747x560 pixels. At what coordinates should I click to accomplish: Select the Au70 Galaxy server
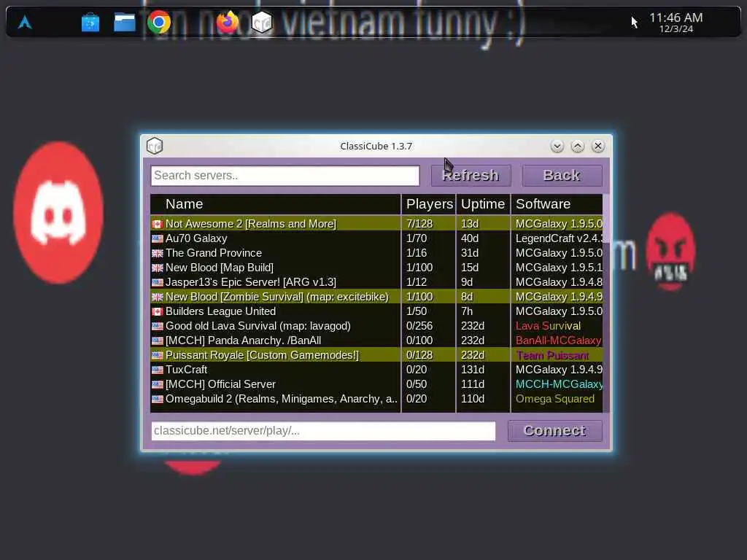(x=376, y=238)
